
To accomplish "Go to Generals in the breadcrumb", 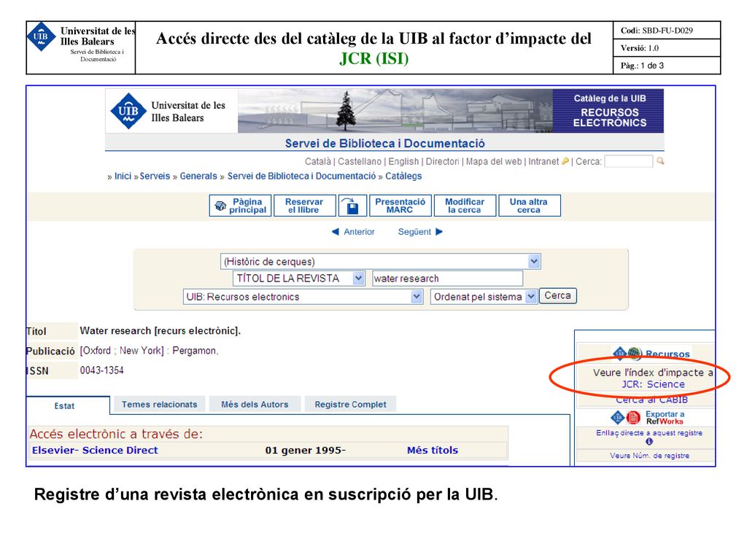I will click(x=198, y=176).
